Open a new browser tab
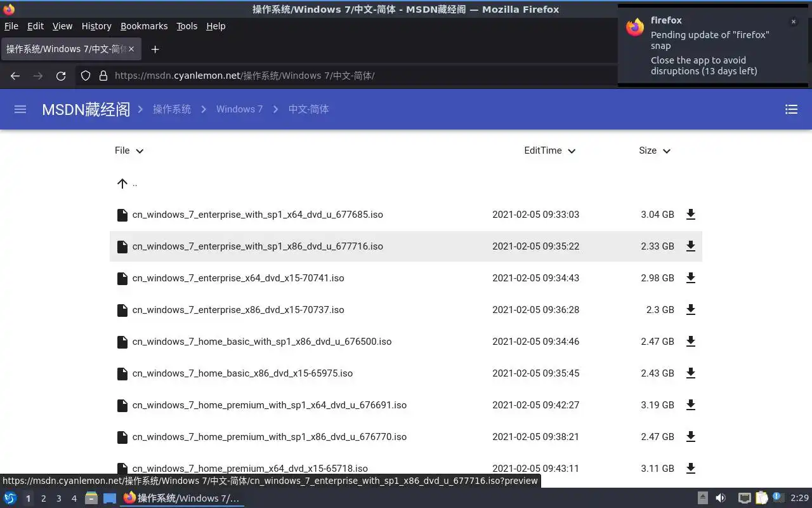812x508 pixels. click(x=155, y=49)
